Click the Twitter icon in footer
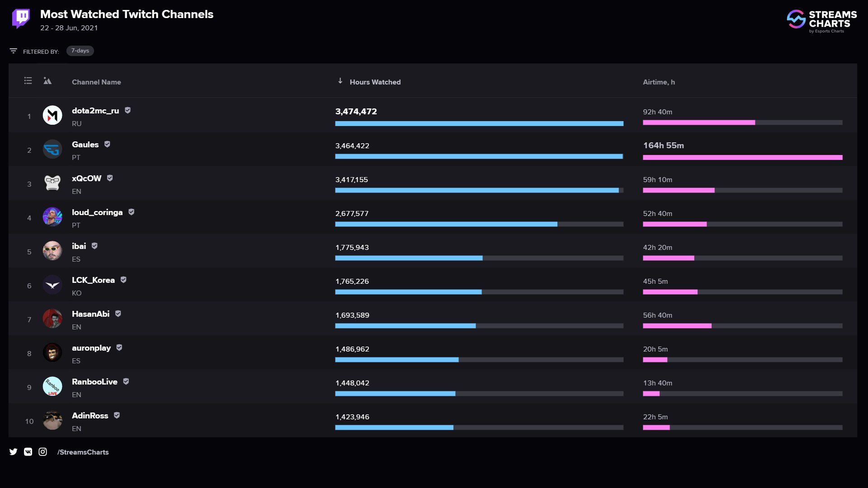 [x=13, y=452]
